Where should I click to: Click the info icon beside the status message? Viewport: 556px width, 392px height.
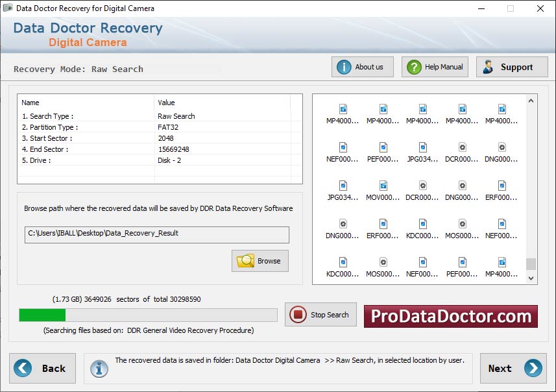[99, 369]
